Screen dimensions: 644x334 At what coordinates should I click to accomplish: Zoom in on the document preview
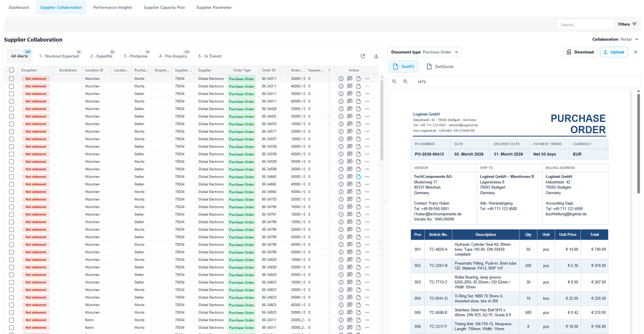(x=405, y=82)
